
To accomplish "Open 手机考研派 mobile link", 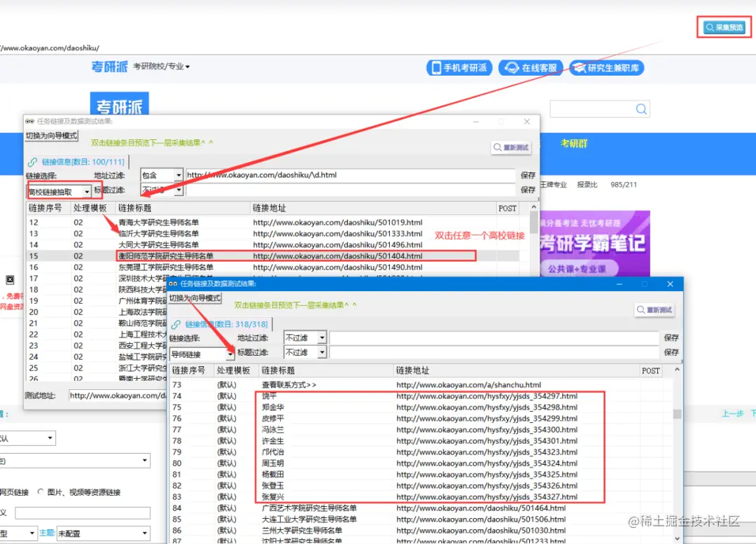I will (459, 68).
